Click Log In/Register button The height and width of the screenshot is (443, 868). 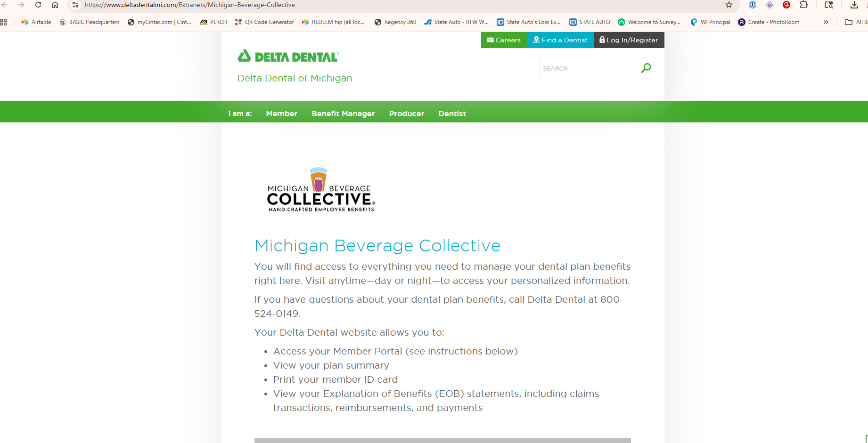629,40
